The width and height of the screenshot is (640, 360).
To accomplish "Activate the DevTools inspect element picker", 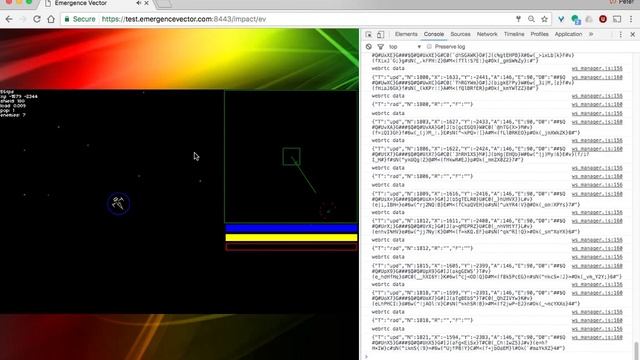I will 369,35.
